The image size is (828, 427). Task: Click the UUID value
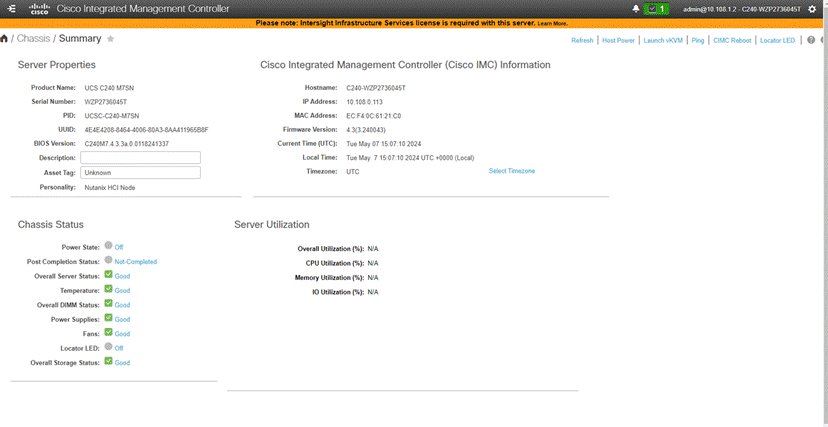(146, 130)
